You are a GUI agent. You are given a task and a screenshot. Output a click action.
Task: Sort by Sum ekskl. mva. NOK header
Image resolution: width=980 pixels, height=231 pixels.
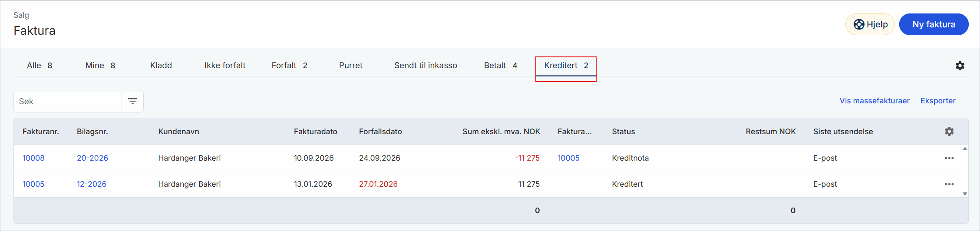pos(501,132)
